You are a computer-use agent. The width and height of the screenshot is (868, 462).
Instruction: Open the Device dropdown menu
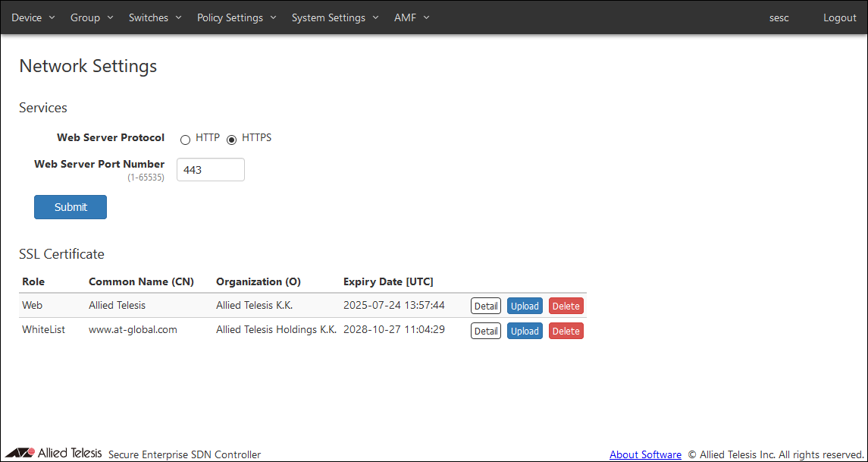tap(33, 17)
